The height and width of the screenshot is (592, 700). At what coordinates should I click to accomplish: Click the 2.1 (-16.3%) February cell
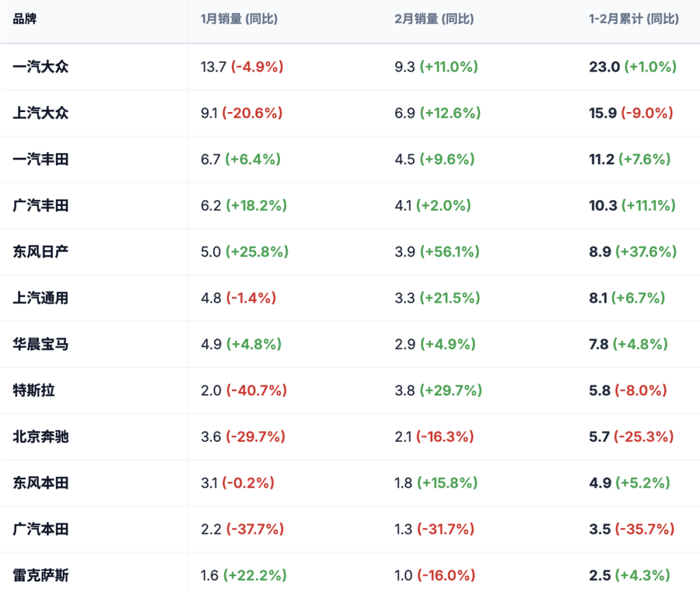point(434,437)
